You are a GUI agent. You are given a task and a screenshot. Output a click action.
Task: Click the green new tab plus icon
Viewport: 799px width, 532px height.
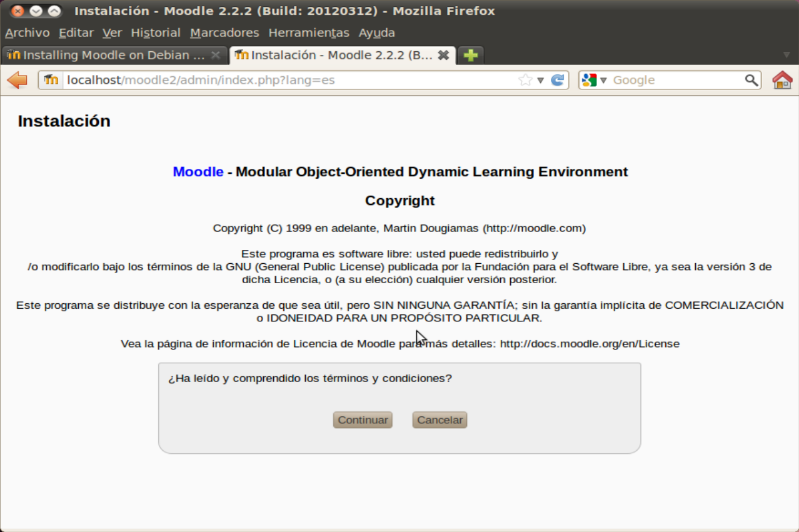coord(471,55)
